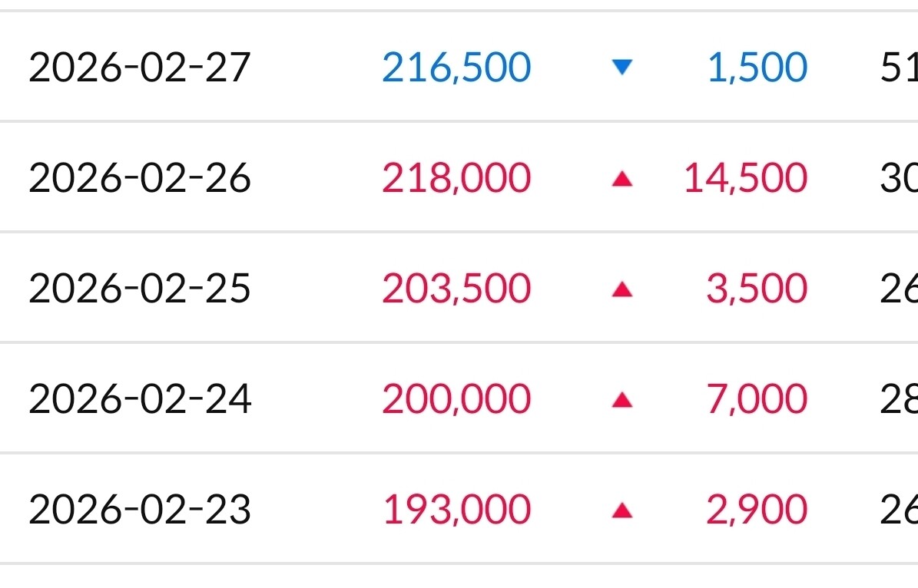Choose the 2026-02-25 date row

[x=140, y=289]
